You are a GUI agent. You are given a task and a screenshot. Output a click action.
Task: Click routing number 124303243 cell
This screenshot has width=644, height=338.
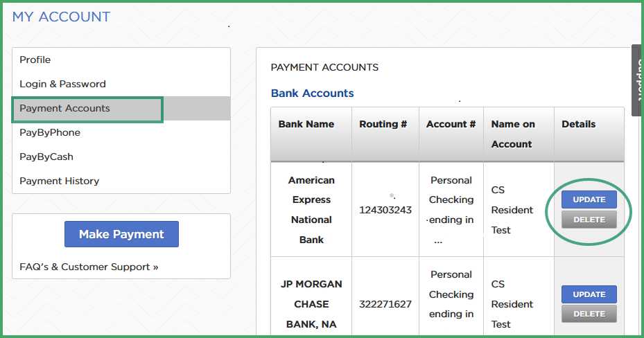click(385, 210)
